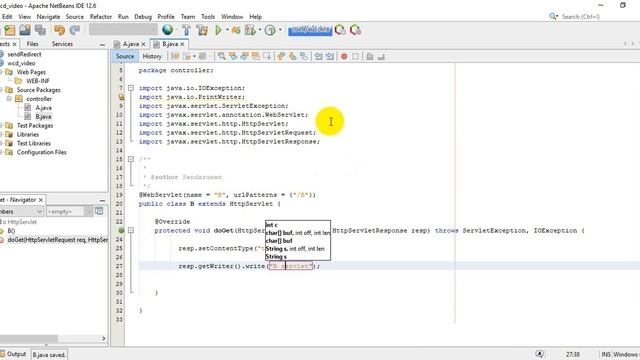The width and height of the screenshot is (640, 360).
Task: Toggle the Rectangular Selection icon
Action: (x=267, y=56)
